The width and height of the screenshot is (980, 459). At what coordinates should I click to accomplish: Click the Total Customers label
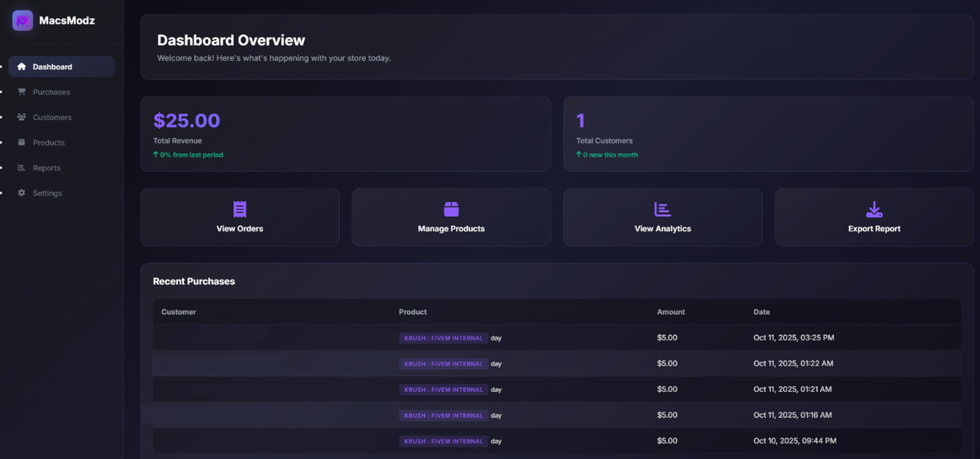coord(605,141)
